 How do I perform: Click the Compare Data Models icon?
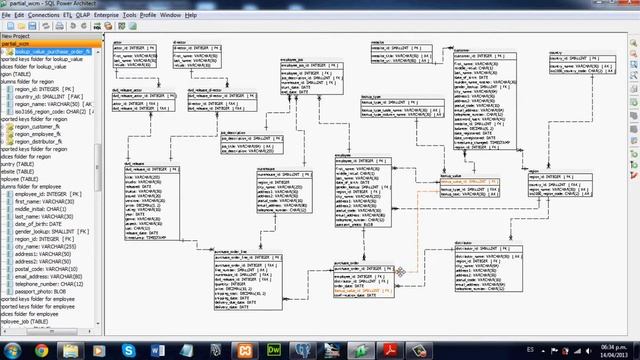click(x=108, y=26)
